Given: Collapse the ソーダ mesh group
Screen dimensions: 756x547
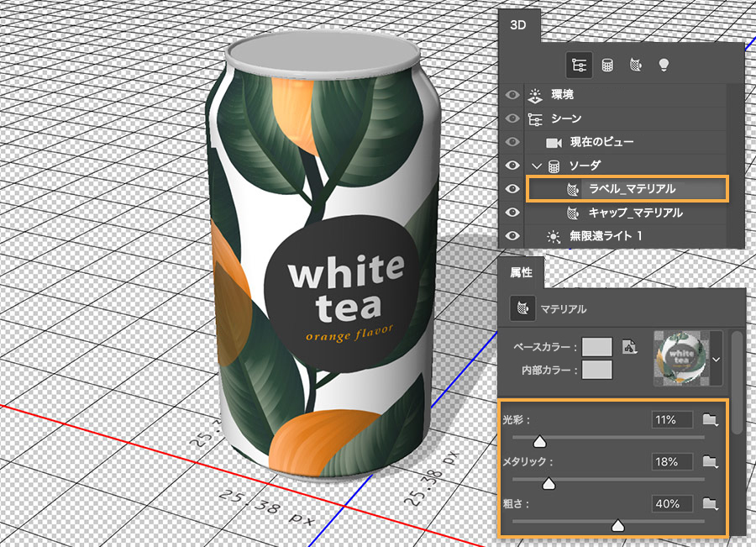Looking at the screenshot, I should (x=537, y=166).
